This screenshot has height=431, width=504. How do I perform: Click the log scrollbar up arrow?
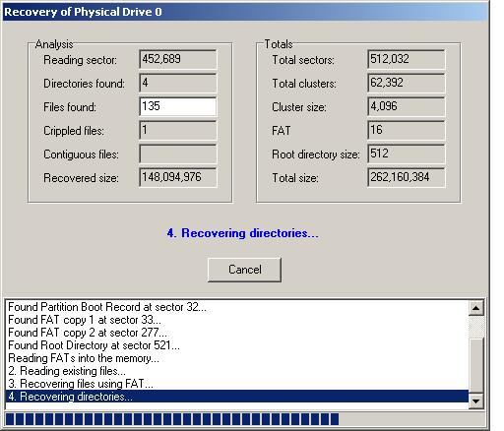475,308
